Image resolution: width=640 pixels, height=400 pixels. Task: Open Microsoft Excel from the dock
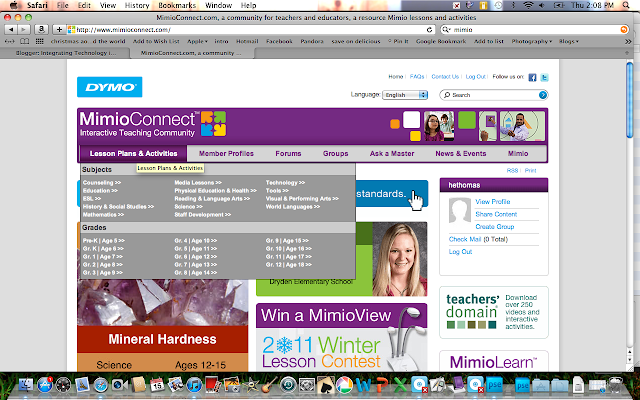tap(400, 384)
